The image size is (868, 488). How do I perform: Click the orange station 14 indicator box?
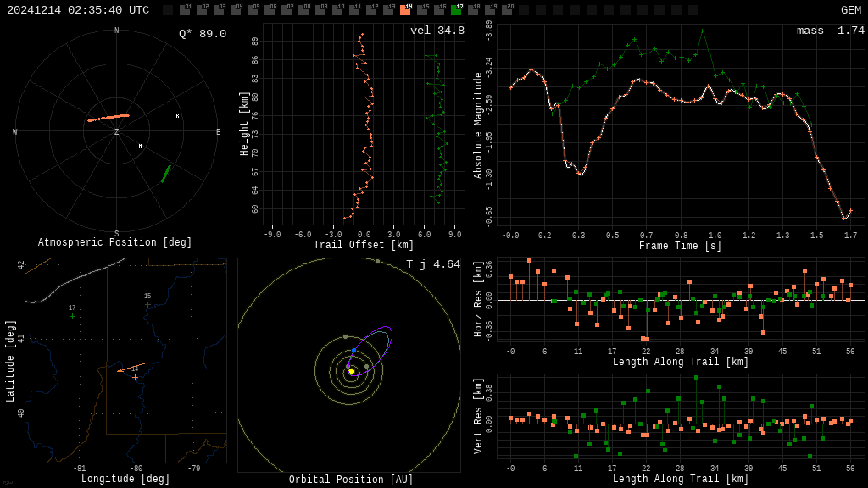pyautogui.click(x=405, y=10)
